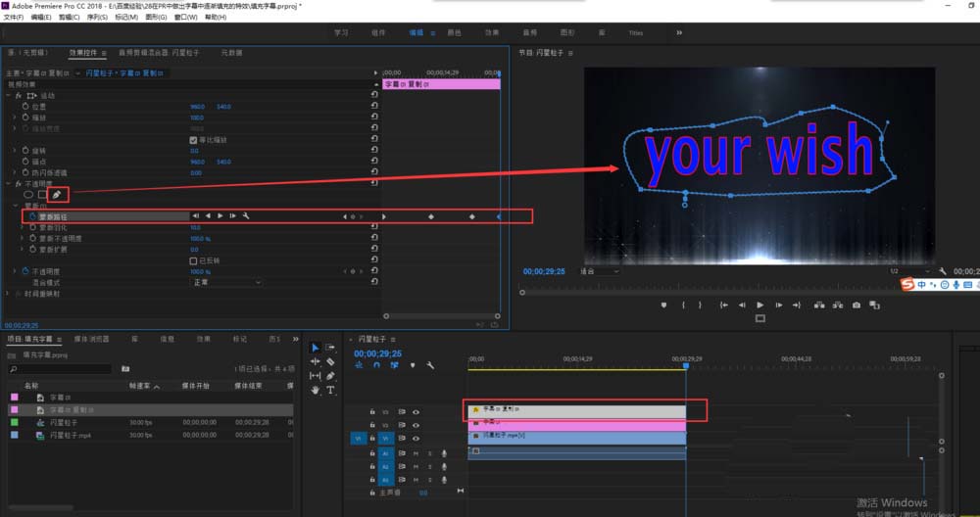This screenshot has height=517, width=980.
Task: Open the zoom level Fit dropdown
Action: click(600, 271)
